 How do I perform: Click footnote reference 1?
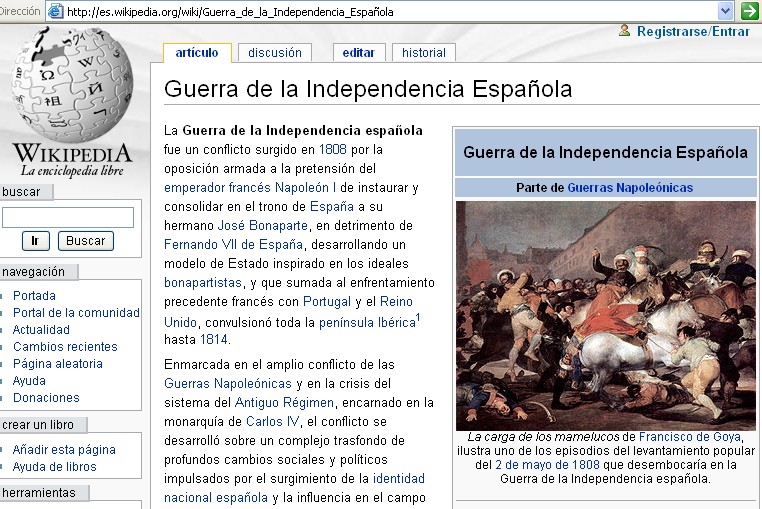[418, 318]
